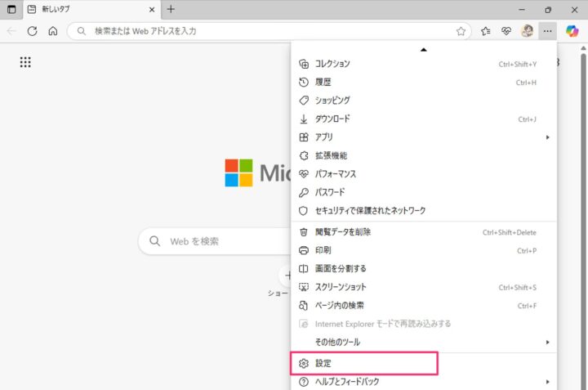Expand the アプリ submenu

point(424,137)
